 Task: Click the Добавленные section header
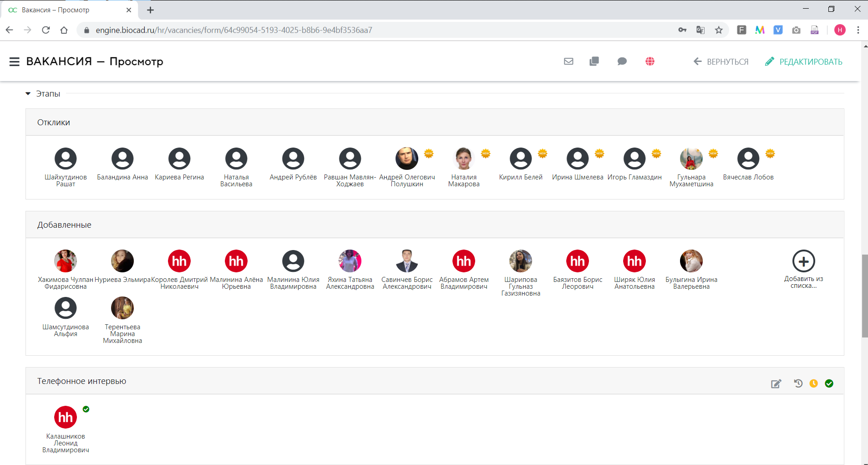point(64,225)
